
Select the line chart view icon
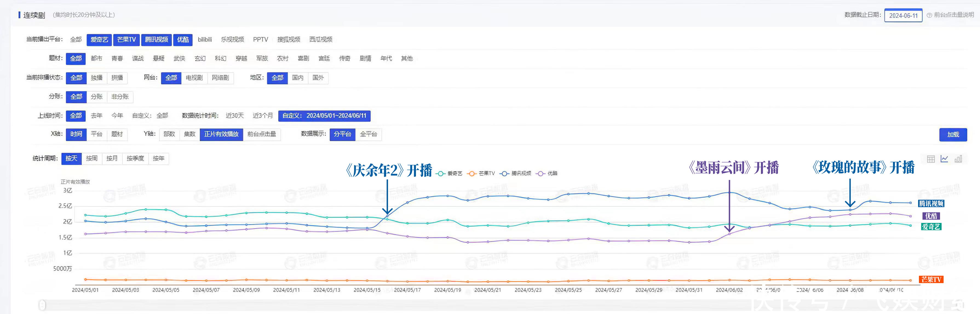point(944,159)
